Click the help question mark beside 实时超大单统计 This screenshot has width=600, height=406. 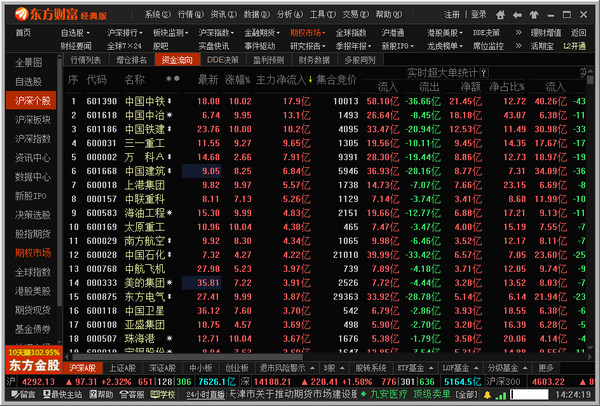[x=484, y=73]
